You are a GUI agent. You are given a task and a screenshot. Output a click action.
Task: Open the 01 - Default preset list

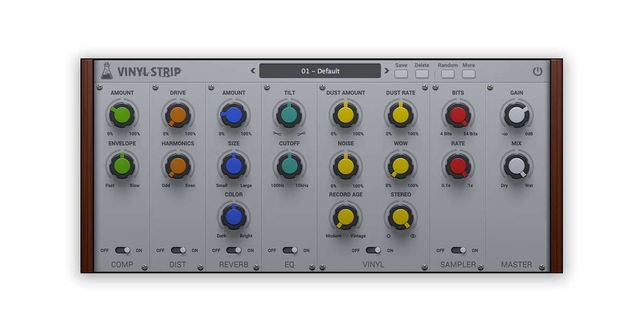click(320, 71)
